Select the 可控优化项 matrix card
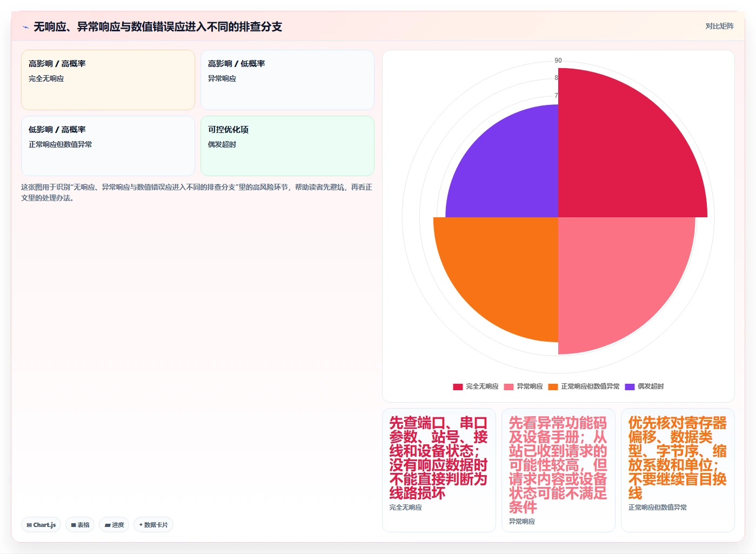The width and height of the screenshot is (756, 554). coord(287,146)
